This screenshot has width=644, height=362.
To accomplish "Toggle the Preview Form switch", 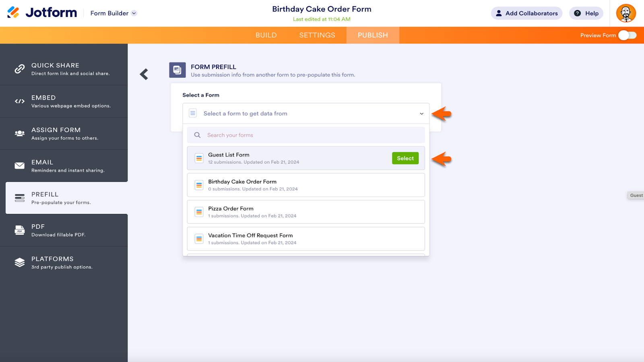I will [627, 35].
